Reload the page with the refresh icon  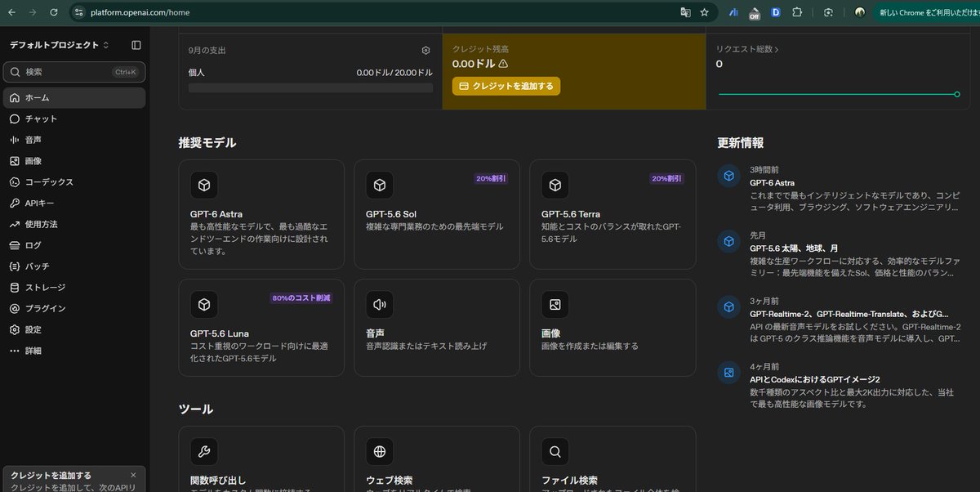coord(54,12)
